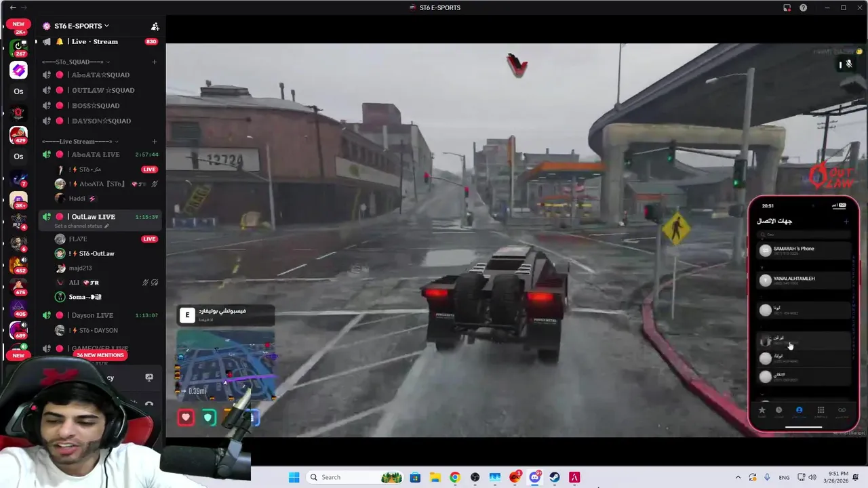Open Discord inbox icon in title bar
868x488 pixels.
(787, 7)
